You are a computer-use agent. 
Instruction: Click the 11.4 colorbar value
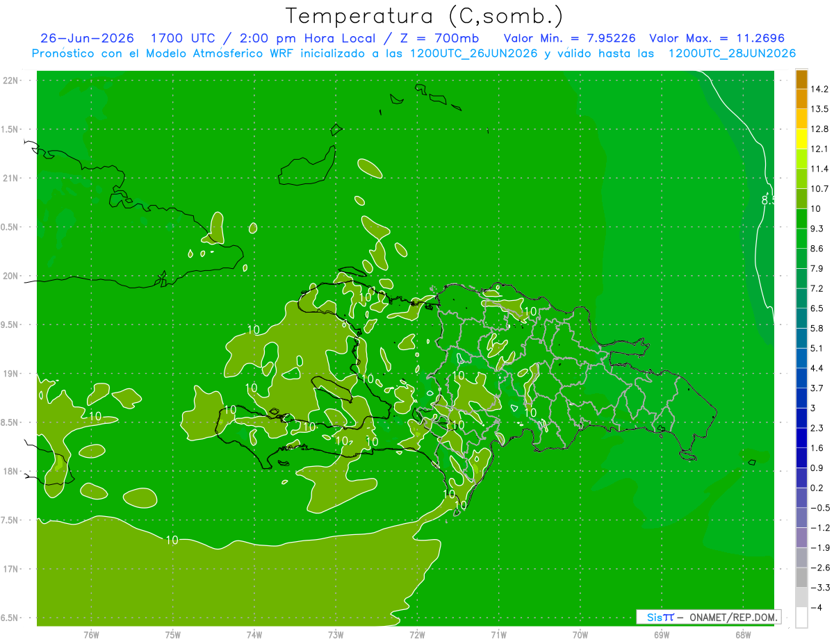tap(819, 169)
